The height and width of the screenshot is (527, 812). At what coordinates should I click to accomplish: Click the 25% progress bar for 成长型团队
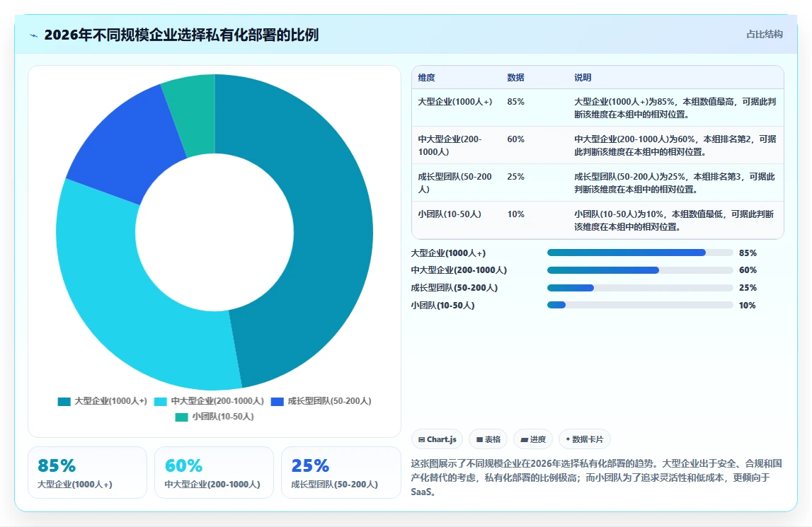click(640, 288)
